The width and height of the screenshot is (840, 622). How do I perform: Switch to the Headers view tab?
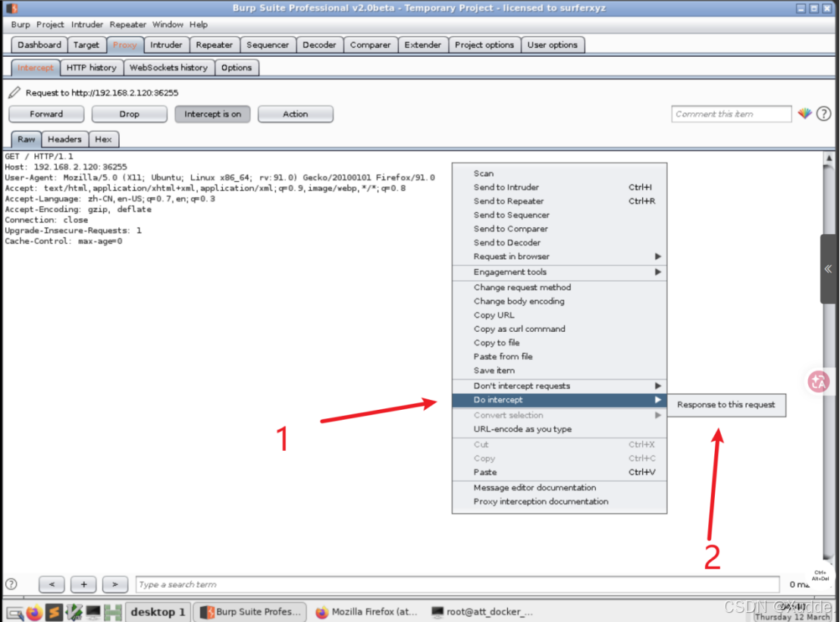[x=65, y=139]
